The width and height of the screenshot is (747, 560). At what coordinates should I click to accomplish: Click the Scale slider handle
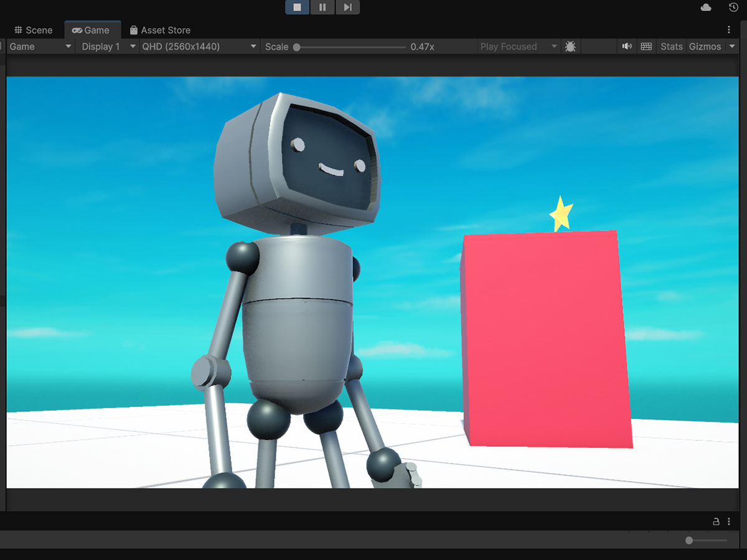pos(297,47)
